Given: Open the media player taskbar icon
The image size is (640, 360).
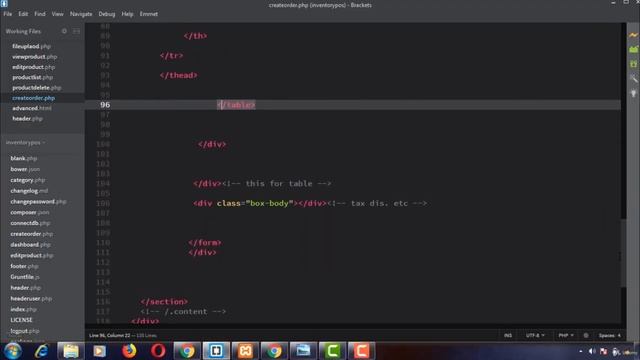Looking at the screenshot, I should pos(100,351).
